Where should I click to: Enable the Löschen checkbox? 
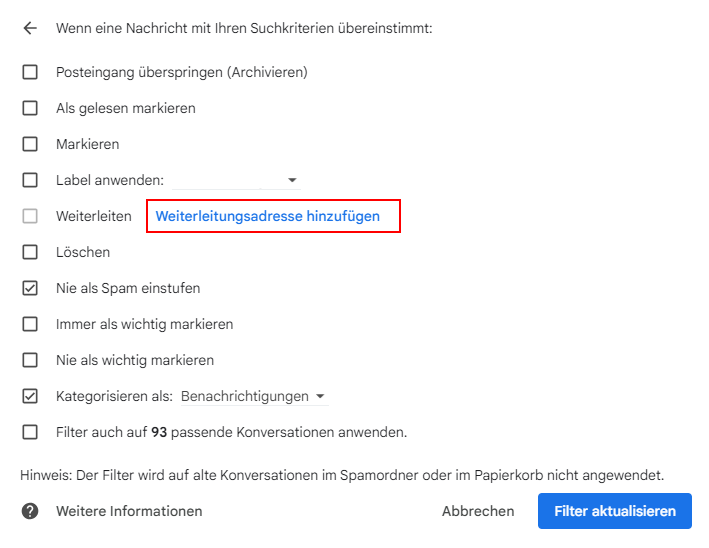click(x=30, y=252)
